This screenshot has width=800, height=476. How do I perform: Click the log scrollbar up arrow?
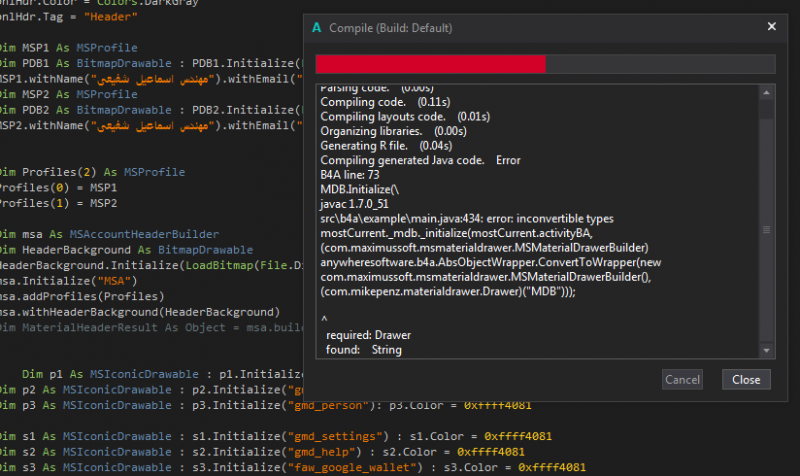click(766, 93)
